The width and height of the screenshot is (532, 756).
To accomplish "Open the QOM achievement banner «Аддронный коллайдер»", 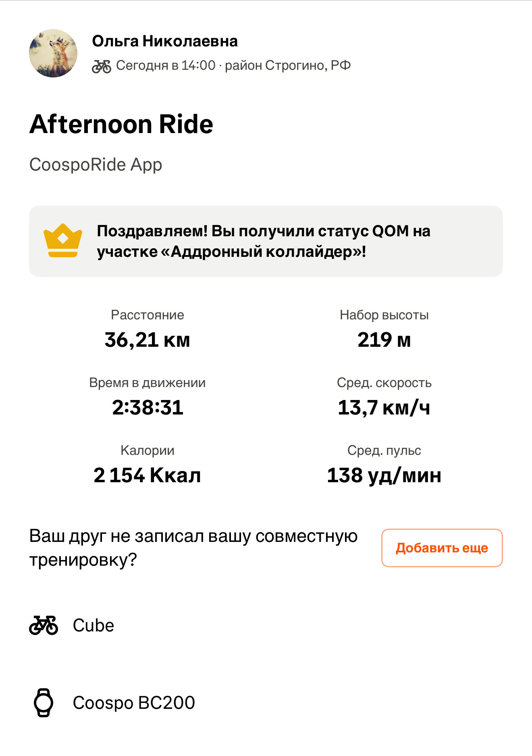I will click(266, 241).
